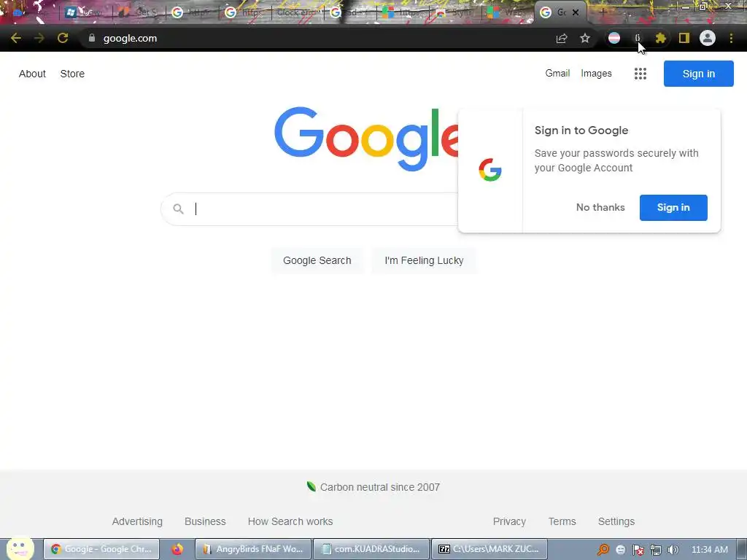
Task: Click I'm Feeling Lucky
Action: pos(424,260)
